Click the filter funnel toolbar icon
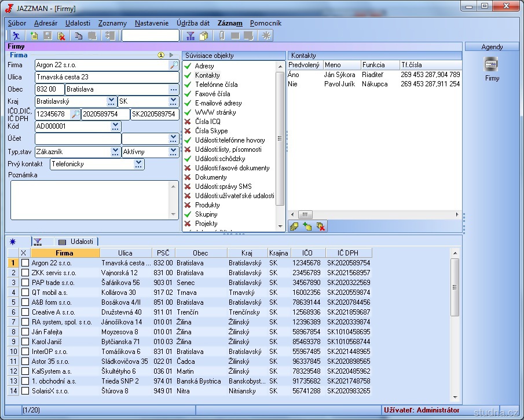524x420 pixels. pyautogui.click(x=190, y=36)
